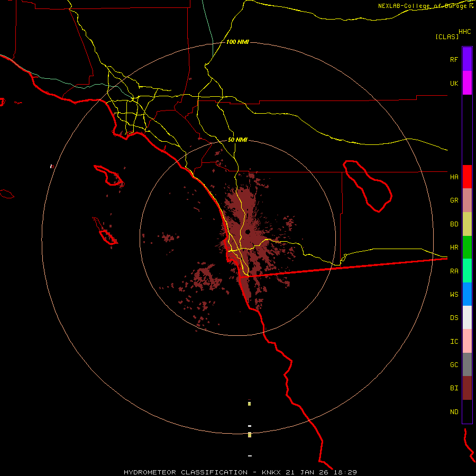Click the HR green legend swatch
The image size is (476, 476).
pyautogui.click(x=467, y=248)
